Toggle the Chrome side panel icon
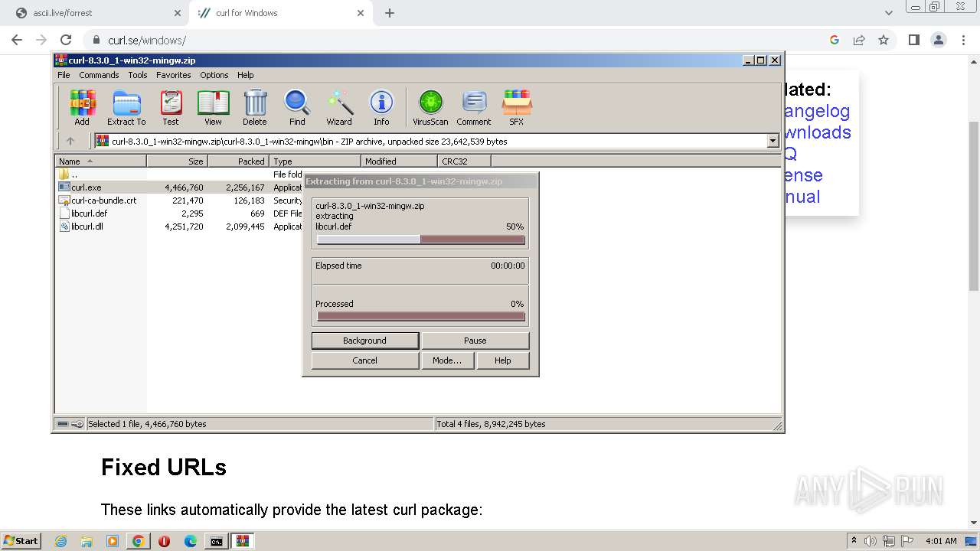The height and width of the screenshot is (551, 980). pyautogui.click(x=913, y=40)
